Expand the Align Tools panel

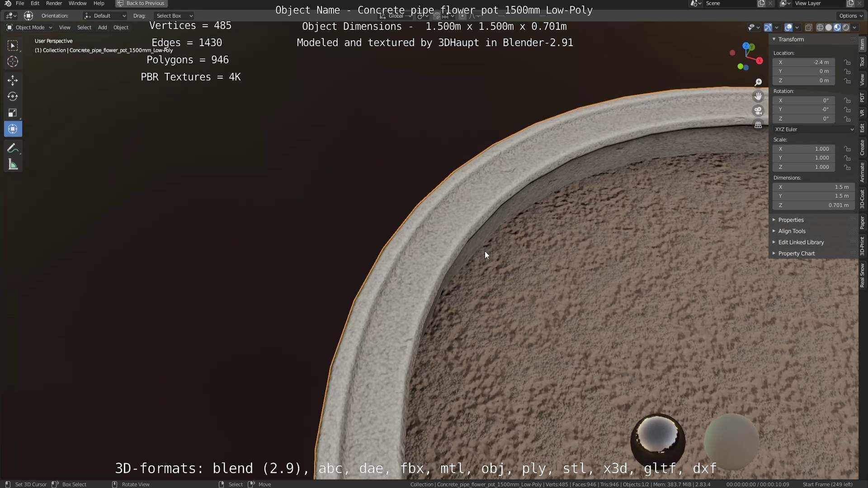pos(792,231)
